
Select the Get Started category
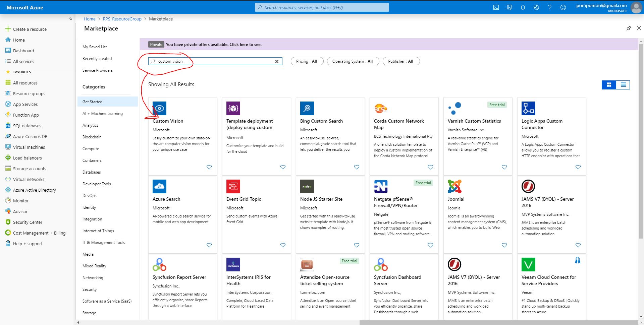(x=108, y=102)
